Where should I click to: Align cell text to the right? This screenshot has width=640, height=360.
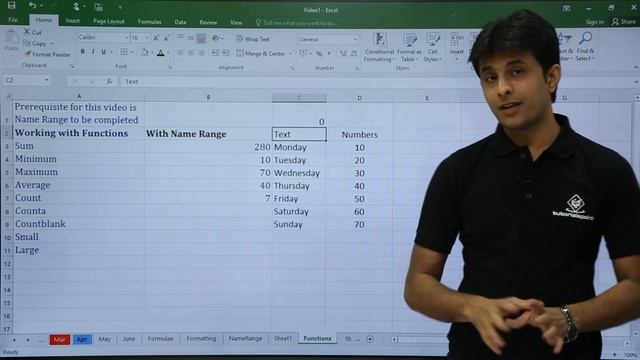[x=201, y=53]
